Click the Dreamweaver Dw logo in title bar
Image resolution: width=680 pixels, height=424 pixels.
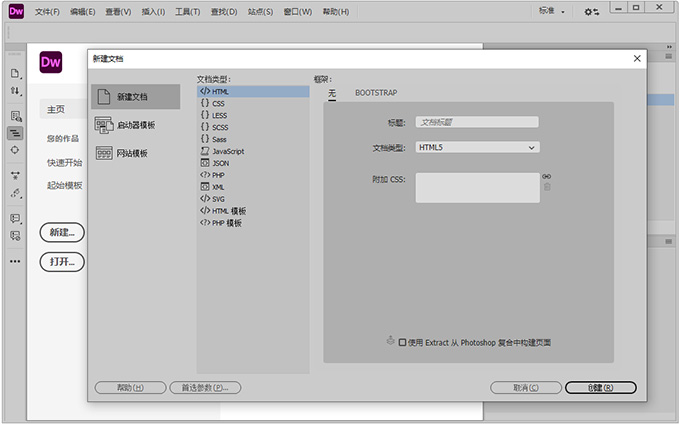pos(14,12)
